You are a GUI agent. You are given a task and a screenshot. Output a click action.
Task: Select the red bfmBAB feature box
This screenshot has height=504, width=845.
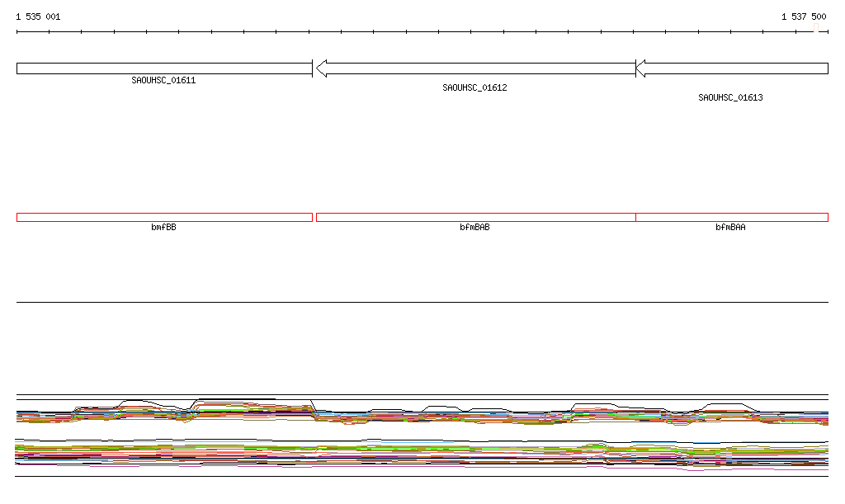point(476,218)
